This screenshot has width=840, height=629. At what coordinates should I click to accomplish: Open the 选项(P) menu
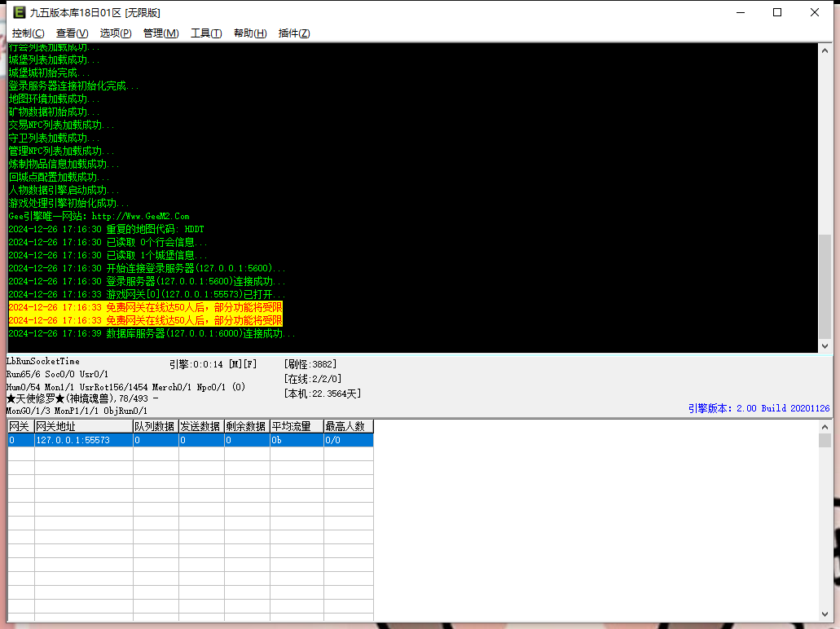tap(116, 33)
